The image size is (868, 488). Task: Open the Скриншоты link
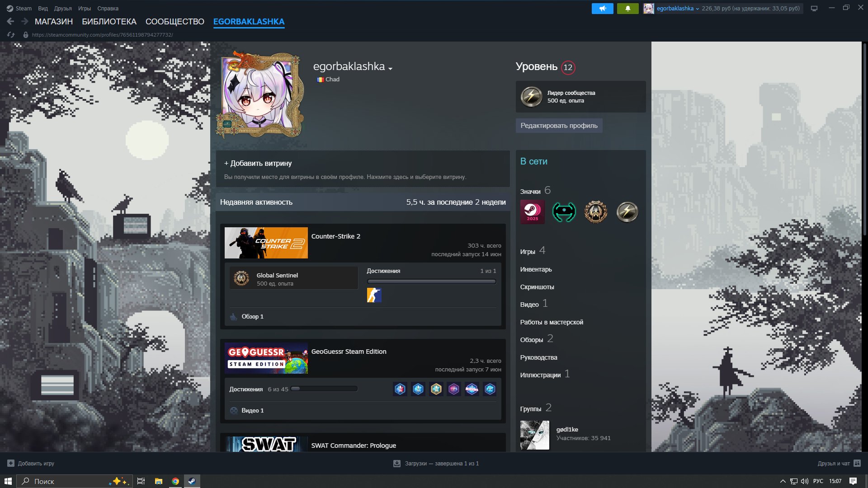pos(537,287)
